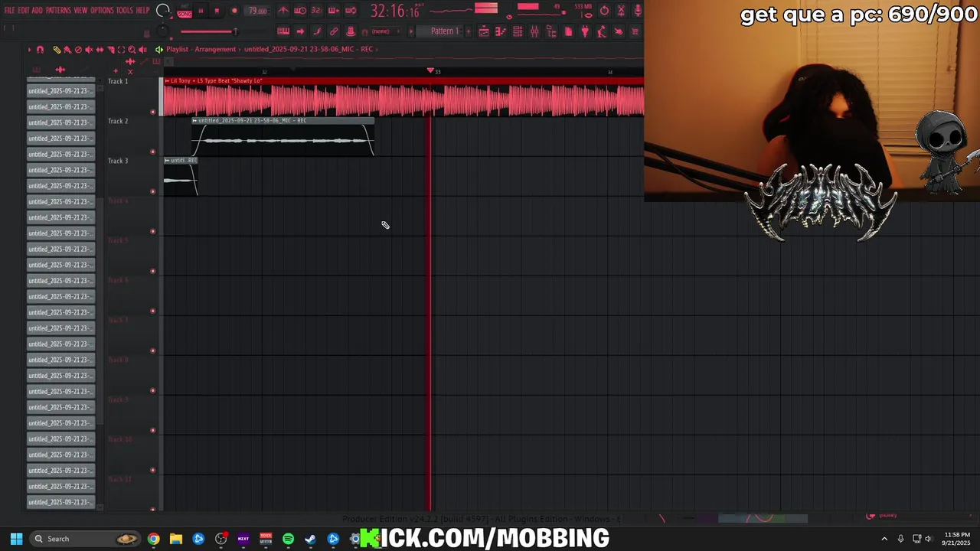Image resolution: width=980 pixels, height=551 pixels.
Task: Open the playlist options menu arrow
Action: 29,49
